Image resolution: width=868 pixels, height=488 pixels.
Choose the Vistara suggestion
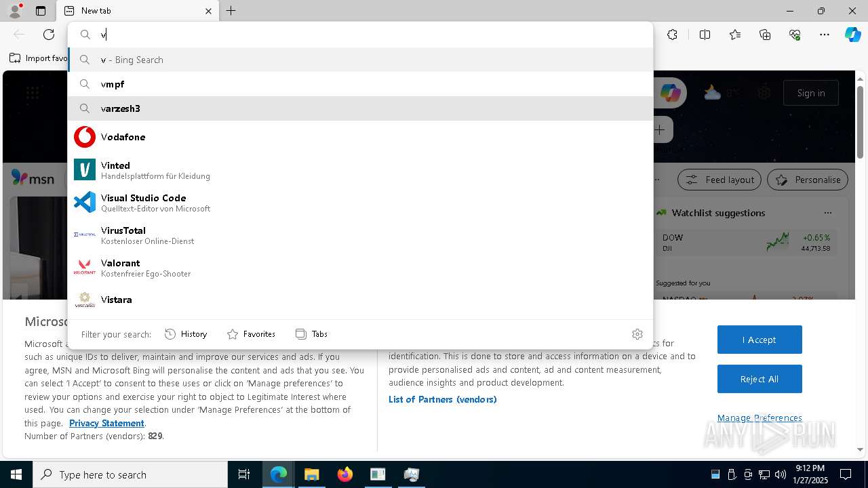(x=360, y=300)
